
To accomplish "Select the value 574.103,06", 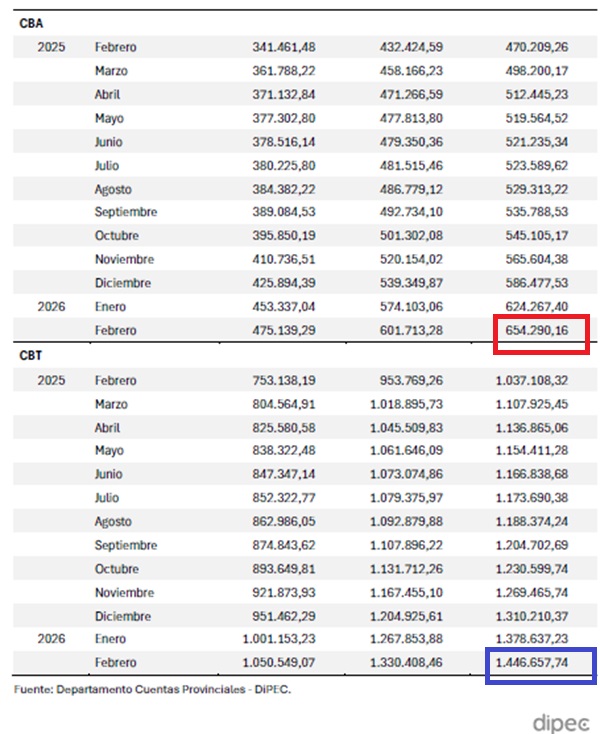I will 414,306.
